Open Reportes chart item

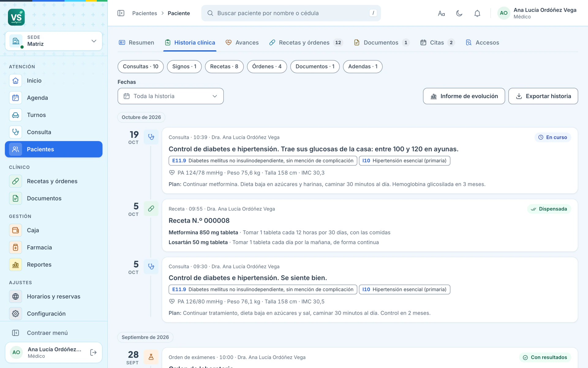tap(54, 265)
